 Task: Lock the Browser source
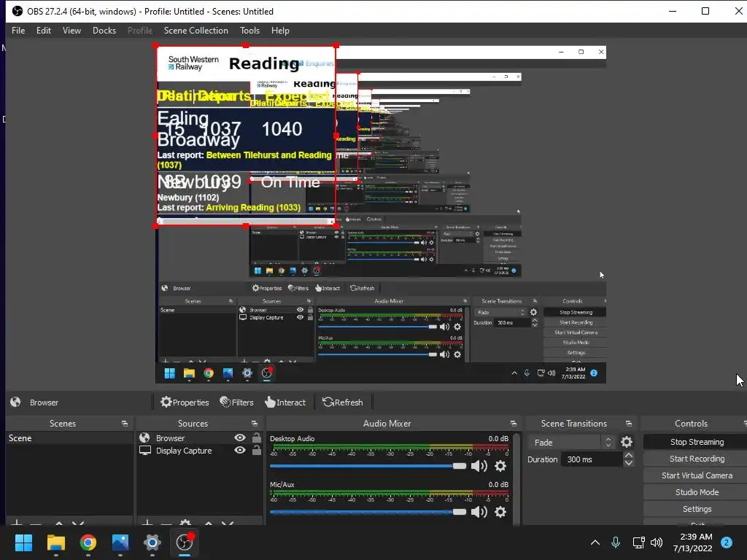(256, 437)
